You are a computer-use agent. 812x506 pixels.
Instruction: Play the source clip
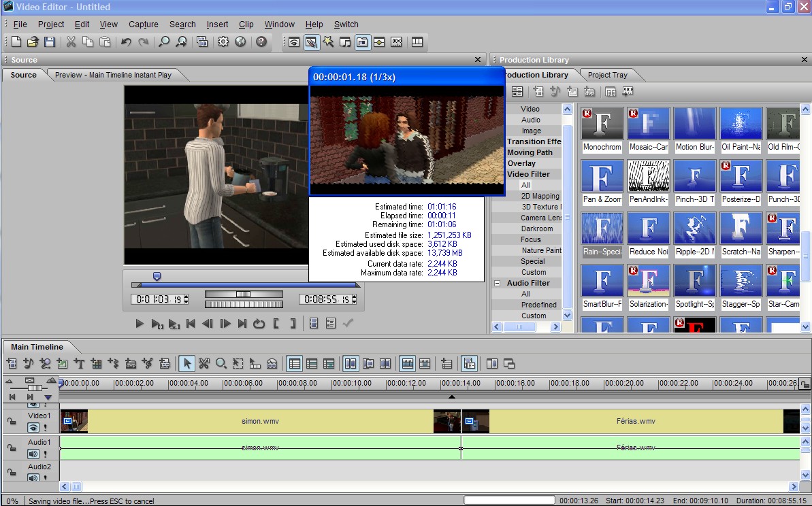click(140, 323)
